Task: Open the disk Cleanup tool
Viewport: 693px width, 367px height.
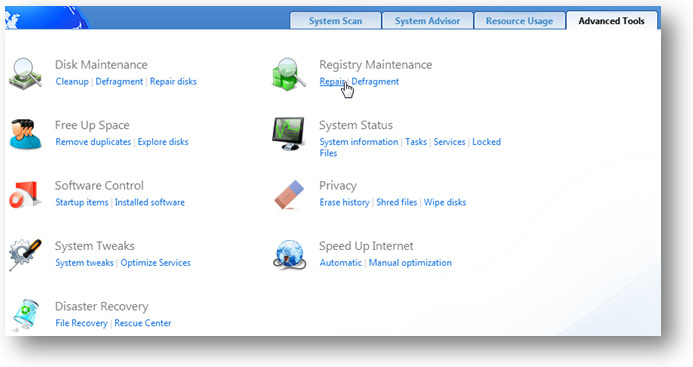Action: point(72,82)
